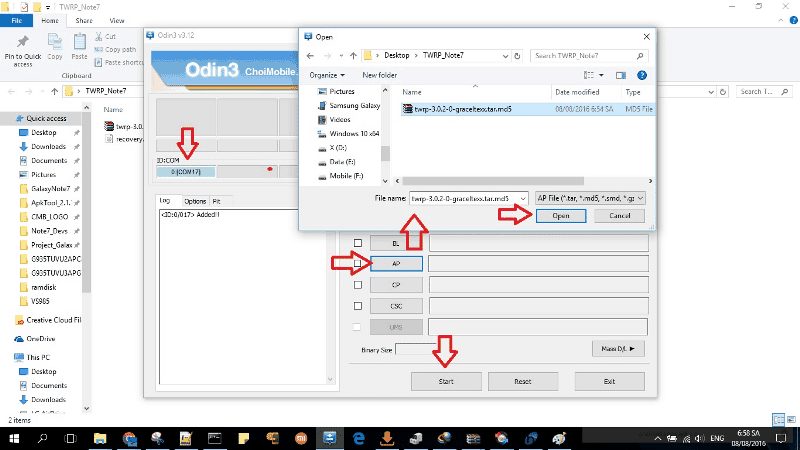The height and width of the screenshot is (450, 800).
Task: Click the Cancel button in dialog
Action: point(619,216)
